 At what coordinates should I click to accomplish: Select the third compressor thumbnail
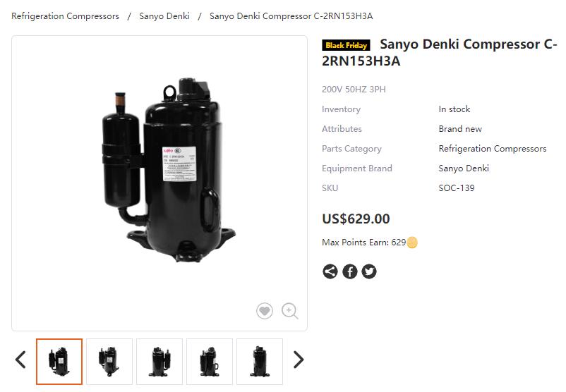[159, 362]
